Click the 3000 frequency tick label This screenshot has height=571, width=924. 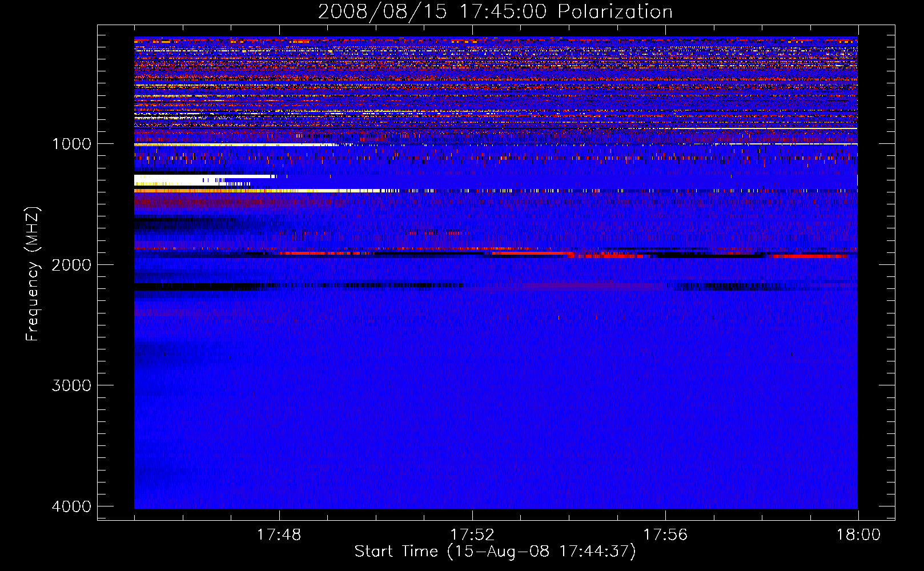(71, 385)
